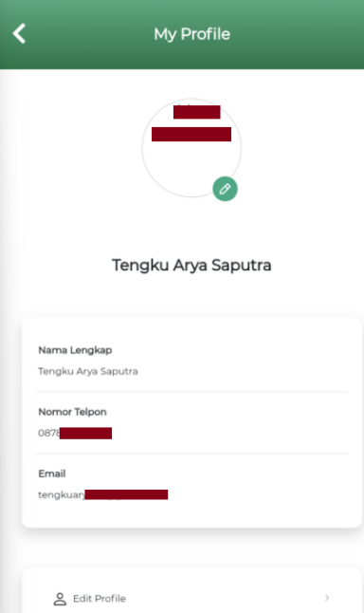
Task: Click the Tengku Arya Saputra full name value
Action: tap(88, 371)
